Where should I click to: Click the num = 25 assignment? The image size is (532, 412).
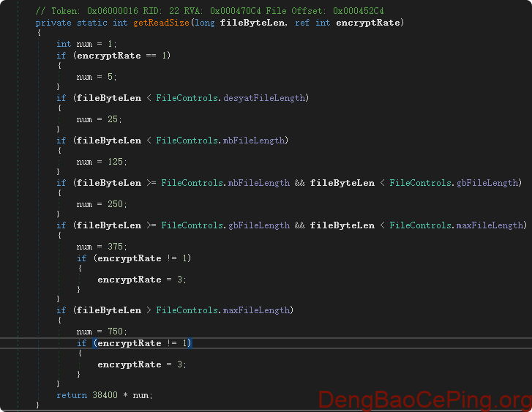[x=100, y=119]
